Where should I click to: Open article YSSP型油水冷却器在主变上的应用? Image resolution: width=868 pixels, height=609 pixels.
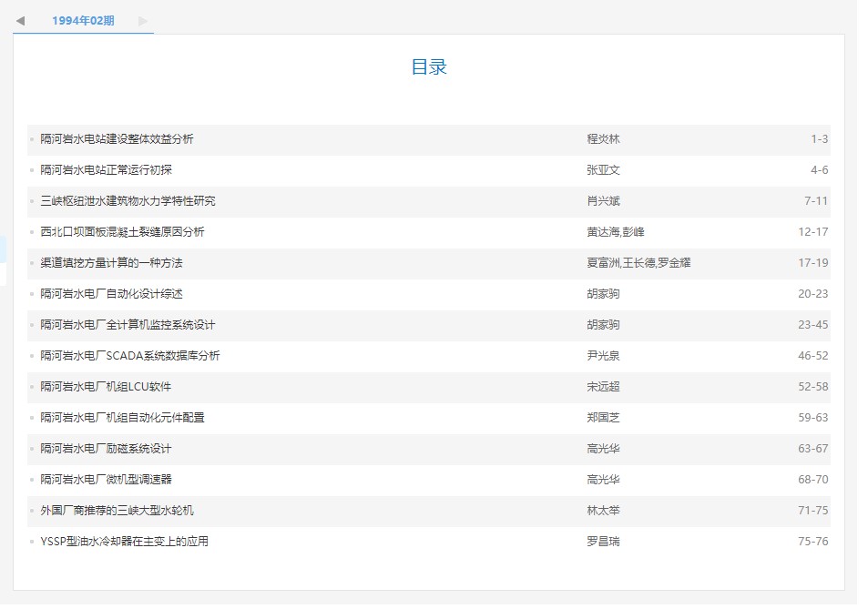[x=125, y=542]
